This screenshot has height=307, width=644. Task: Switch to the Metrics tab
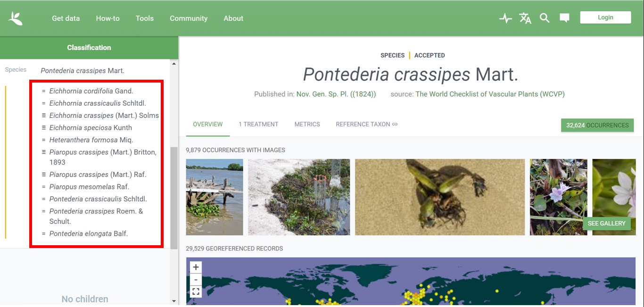[307, 124]
